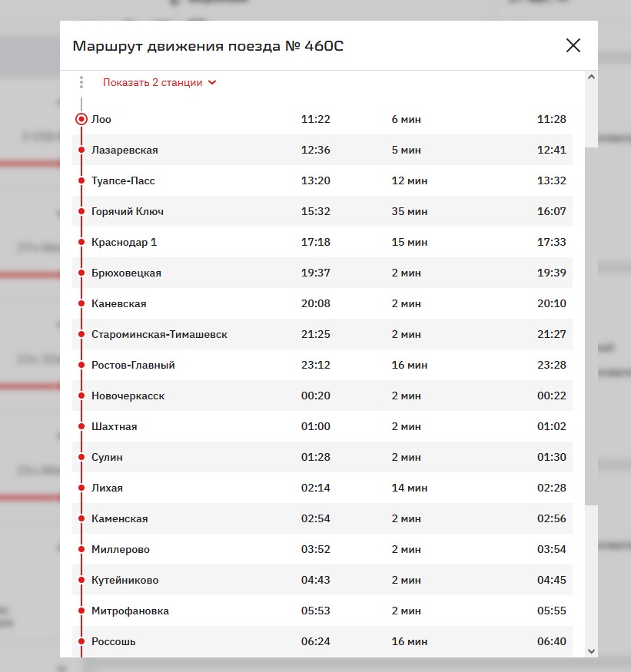Select the 'Кутейниково' station name

[125, 580]
